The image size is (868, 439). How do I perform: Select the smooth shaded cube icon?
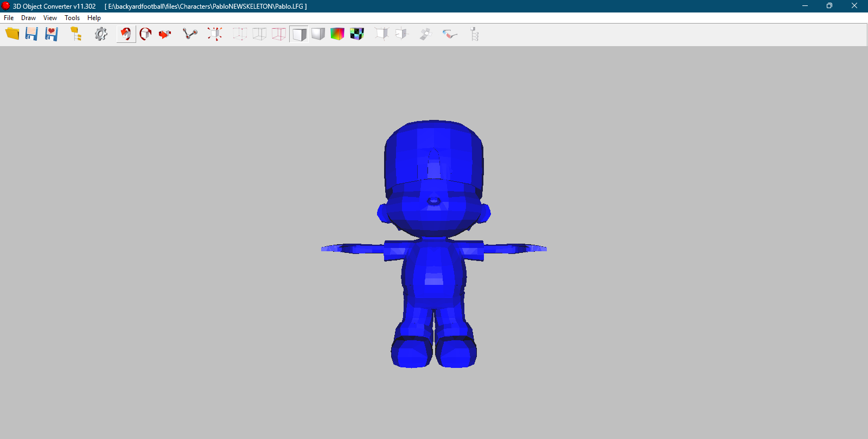318,34
